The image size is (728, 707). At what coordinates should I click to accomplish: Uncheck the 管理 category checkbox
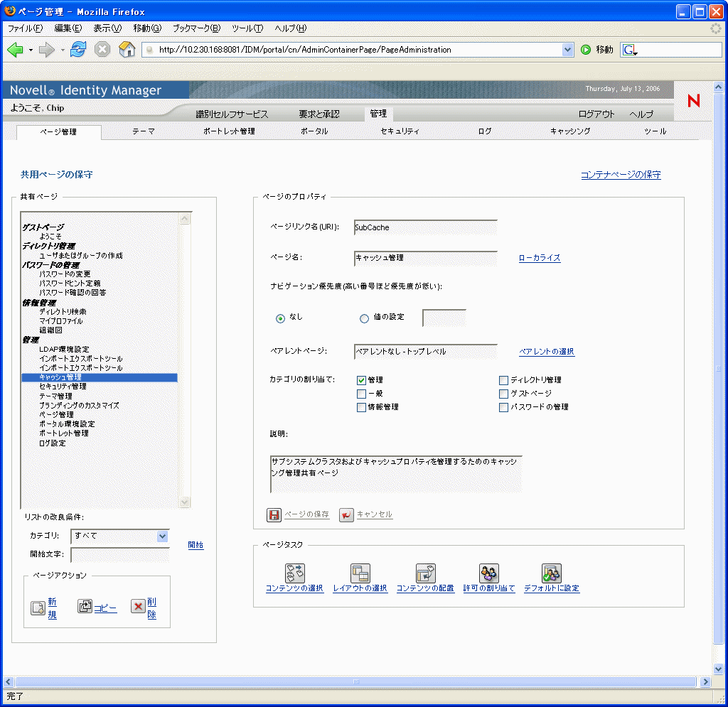(x=361, y=380)
